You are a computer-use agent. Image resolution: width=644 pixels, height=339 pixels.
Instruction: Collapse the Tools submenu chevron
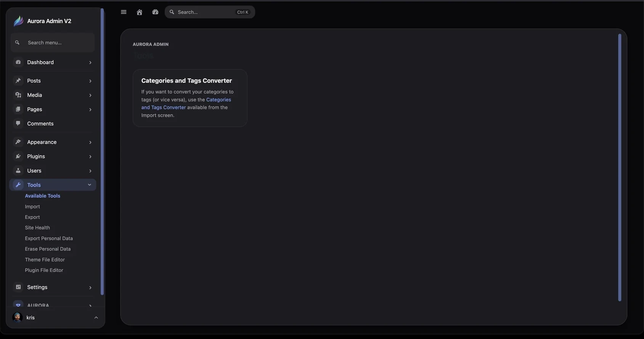click(90, 185)
